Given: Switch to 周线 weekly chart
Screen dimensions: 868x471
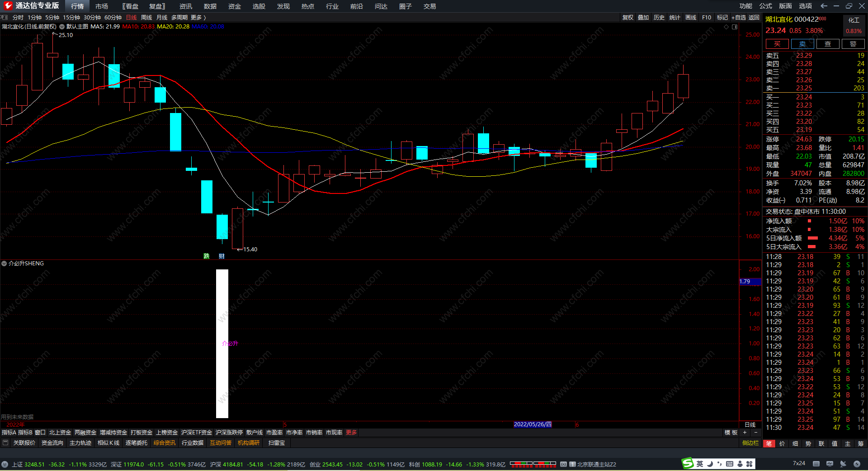Looking at the screenshot, I should tap(146, 17).
